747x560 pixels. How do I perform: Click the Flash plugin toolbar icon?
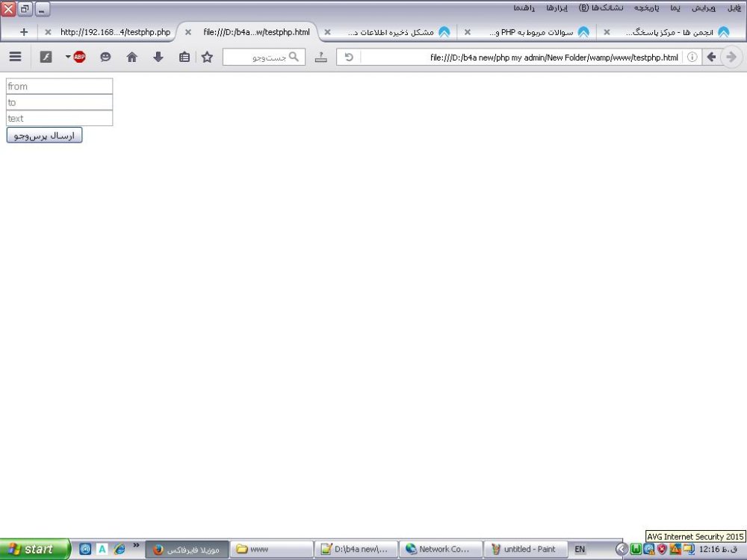point(46,57)
